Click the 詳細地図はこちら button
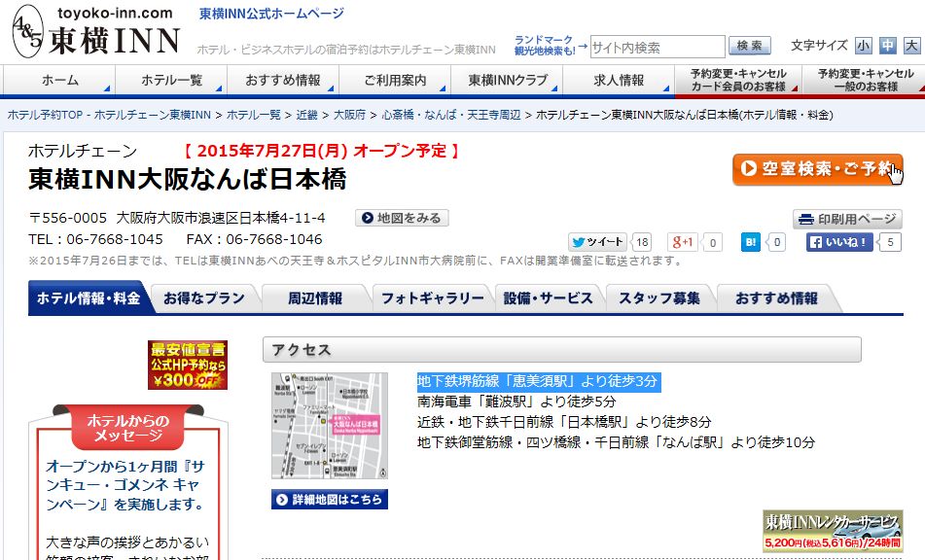925x560 pixels. point(330,500)
